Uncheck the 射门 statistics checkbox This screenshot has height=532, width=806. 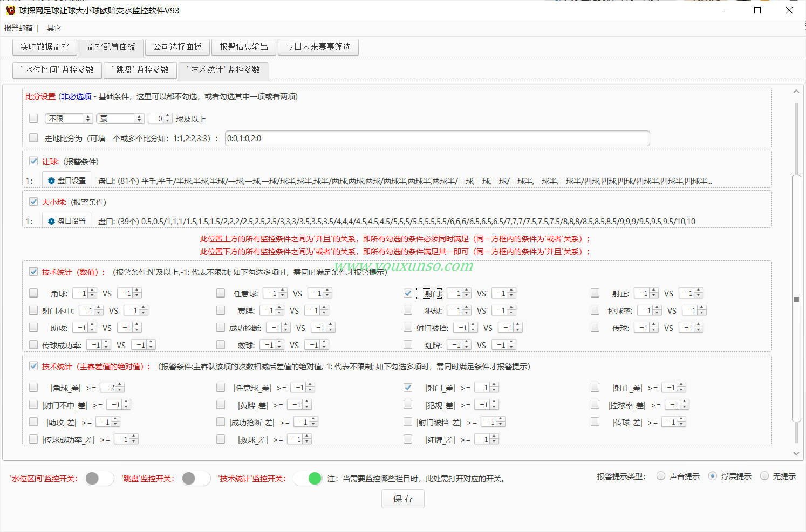(x=408, y=293)
